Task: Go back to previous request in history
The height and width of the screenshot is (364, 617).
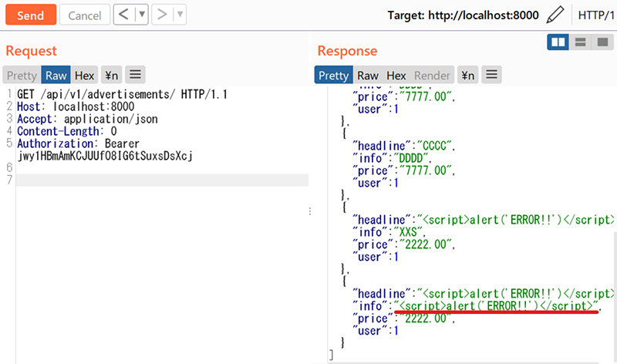Action: [x=124, y=15]
